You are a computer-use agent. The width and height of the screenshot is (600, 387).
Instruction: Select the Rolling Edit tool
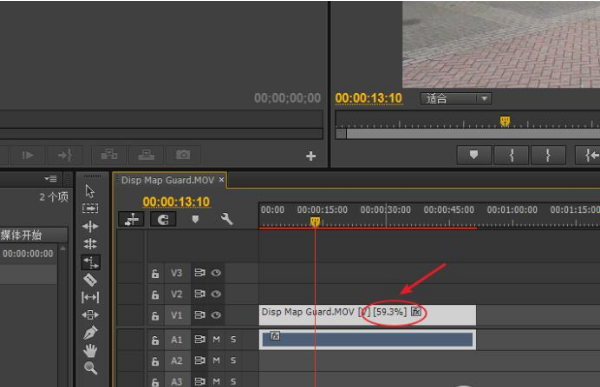coord(90,244)
